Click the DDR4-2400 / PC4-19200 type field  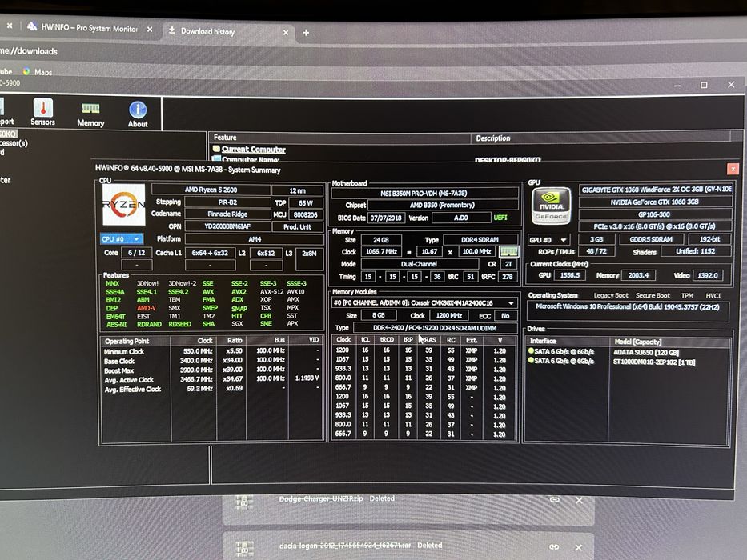435,328
